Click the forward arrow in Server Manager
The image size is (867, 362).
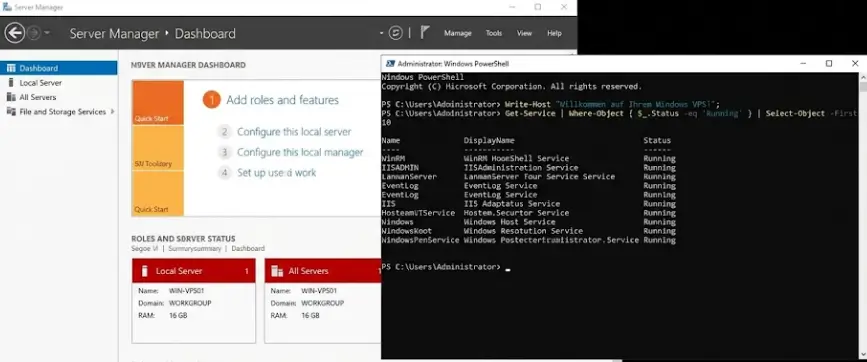pyautogui.click(x=34, y=33)
